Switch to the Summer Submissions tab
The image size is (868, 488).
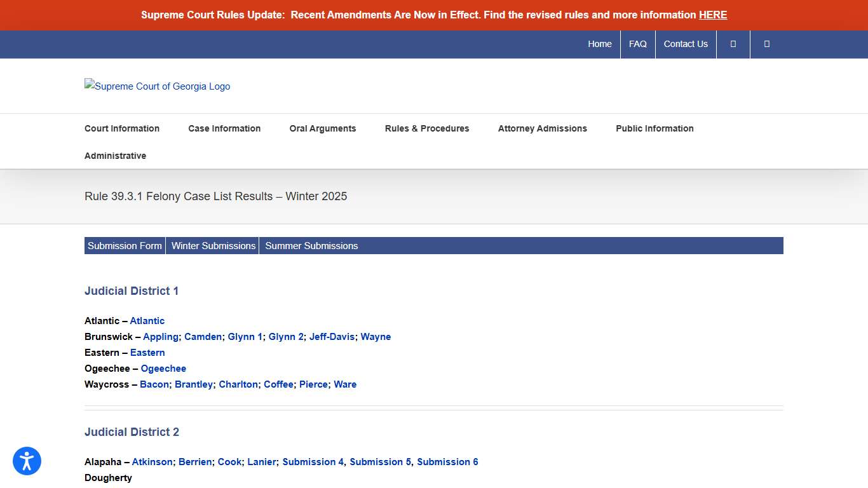click(311, 245)
